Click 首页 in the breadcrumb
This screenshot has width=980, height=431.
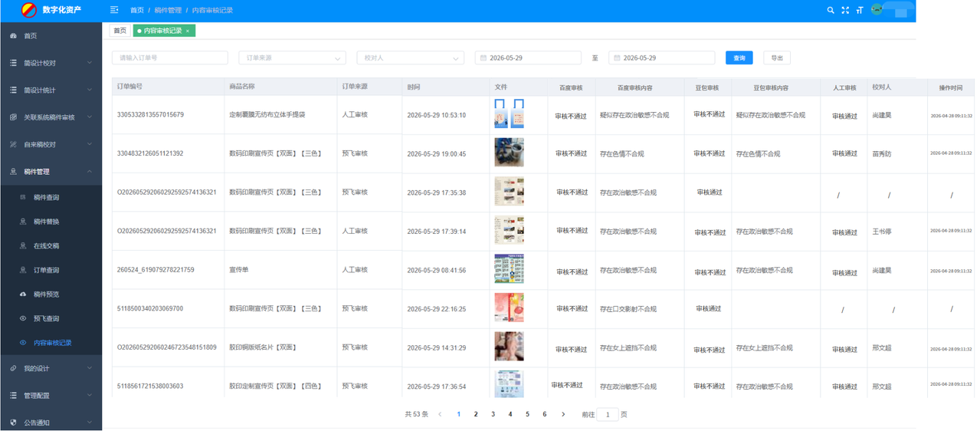(136, 11)
